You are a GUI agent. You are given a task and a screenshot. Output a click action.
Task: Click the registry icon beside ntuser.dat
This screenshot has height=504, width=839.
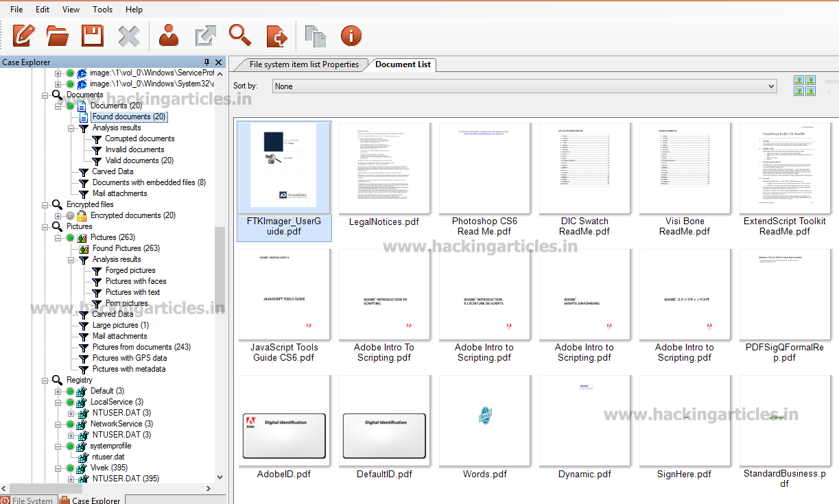click(84, 457)
